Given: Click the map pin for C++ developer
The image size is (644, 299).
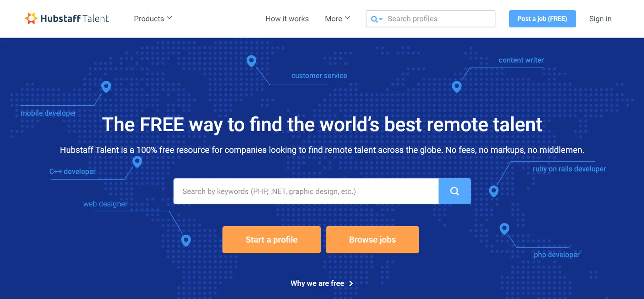Looking at the screenshot, I should pos(137,162).
